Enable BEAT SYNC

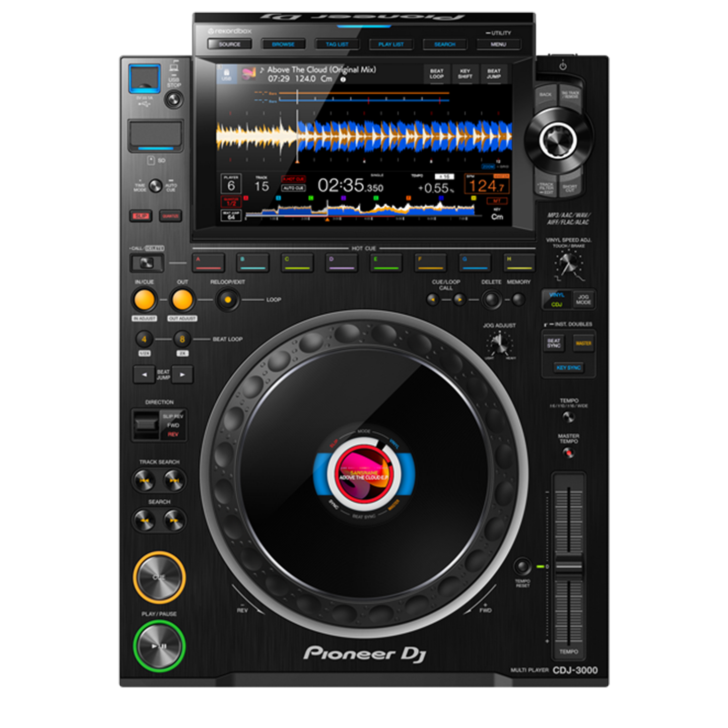coord(554,343)
